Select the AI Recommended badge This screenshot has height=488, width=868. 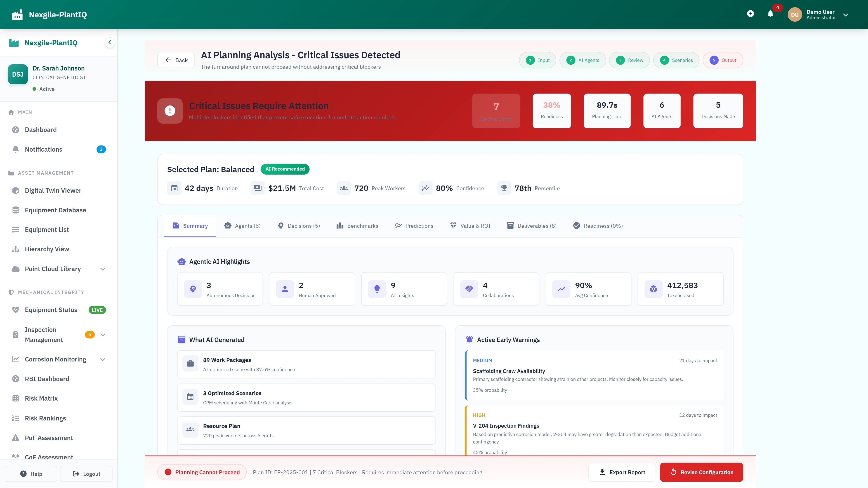(x=285, y=169)
